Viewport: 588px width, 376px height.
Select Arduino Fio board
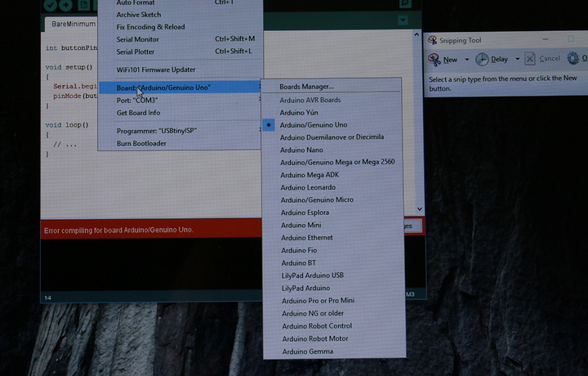299,250
